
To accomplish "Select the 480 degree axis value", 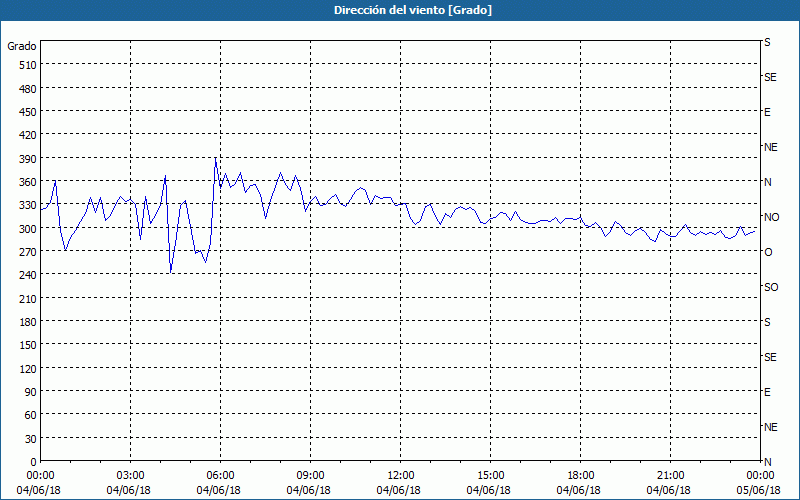I will pyautogui.click(x=29, y=89).
